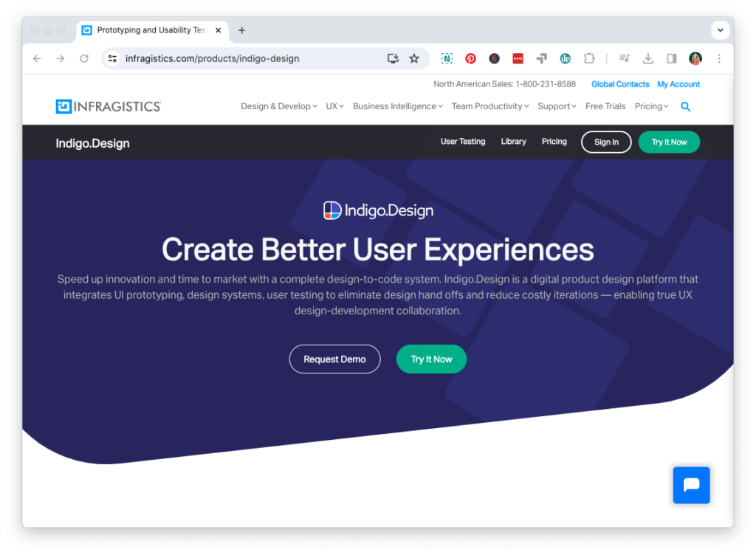Click the browser forward arrow

pyautogui.click(x=61, y=58)
